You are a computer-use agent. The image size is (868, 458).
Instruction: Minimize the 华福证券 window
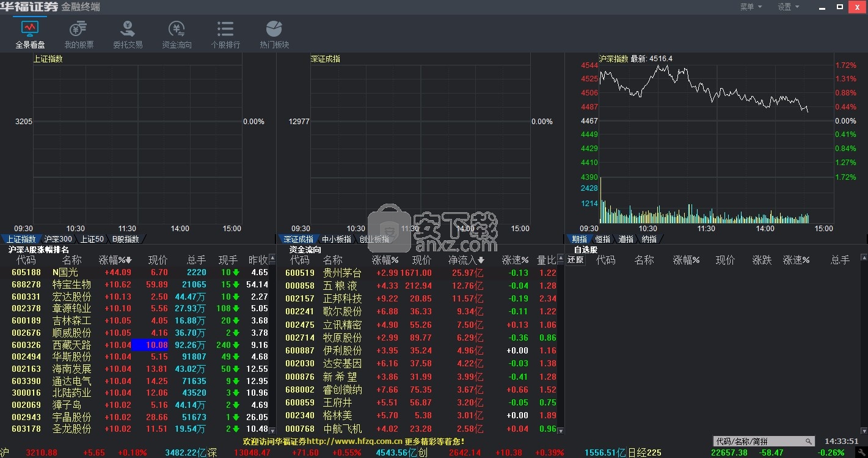click(x=822, y=7)
